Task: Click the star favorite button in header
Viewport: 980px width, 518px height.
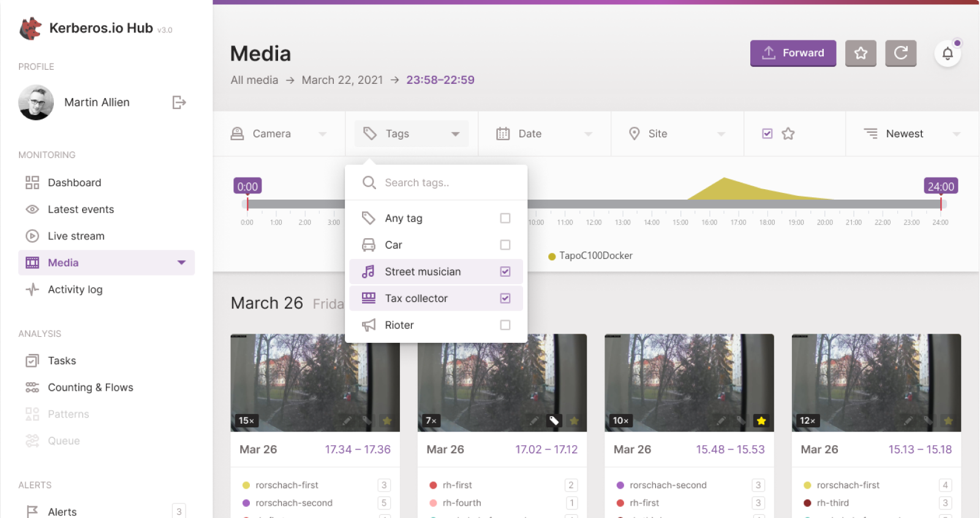Action: click(861, 53)
